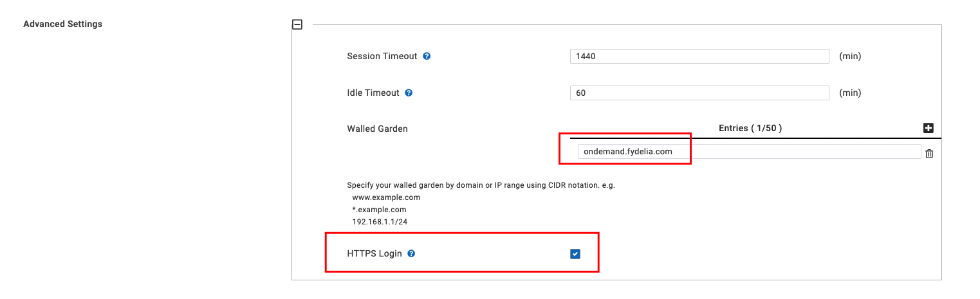
Task: Delete the ondemand.fydelia.com entry
Action: coord(929,154)
